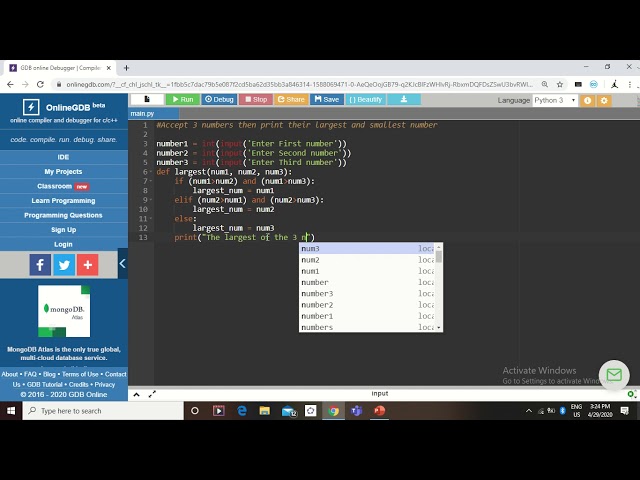
Task: Click the orange info icon
Action: pos(587,100)
